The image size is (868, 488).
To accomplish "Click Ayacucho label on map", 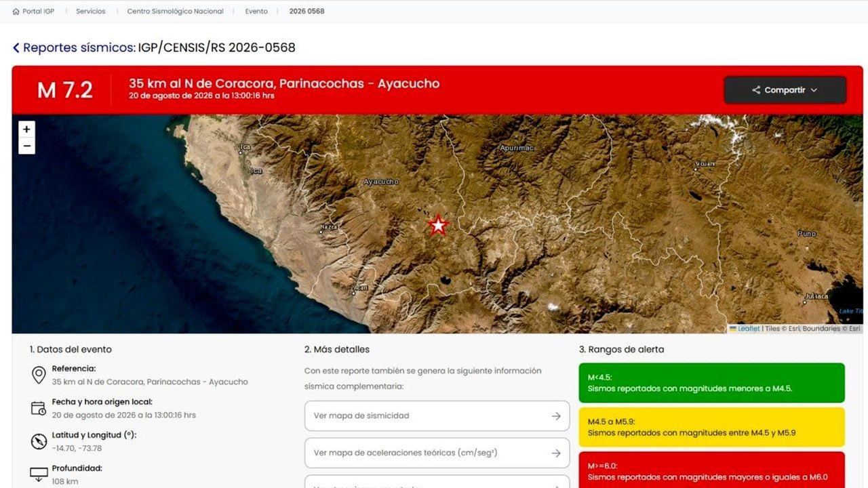I will (381, 182).
